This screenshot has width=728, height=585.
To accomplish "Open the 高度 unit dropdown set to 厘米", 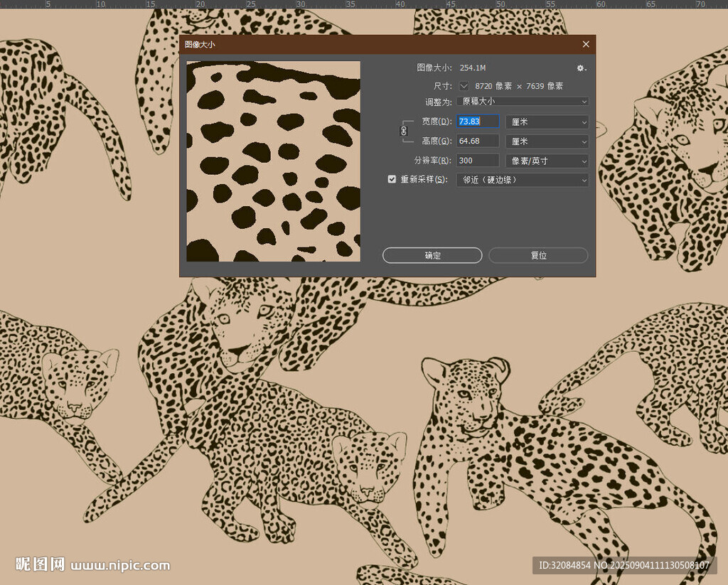I will [547, 141].
